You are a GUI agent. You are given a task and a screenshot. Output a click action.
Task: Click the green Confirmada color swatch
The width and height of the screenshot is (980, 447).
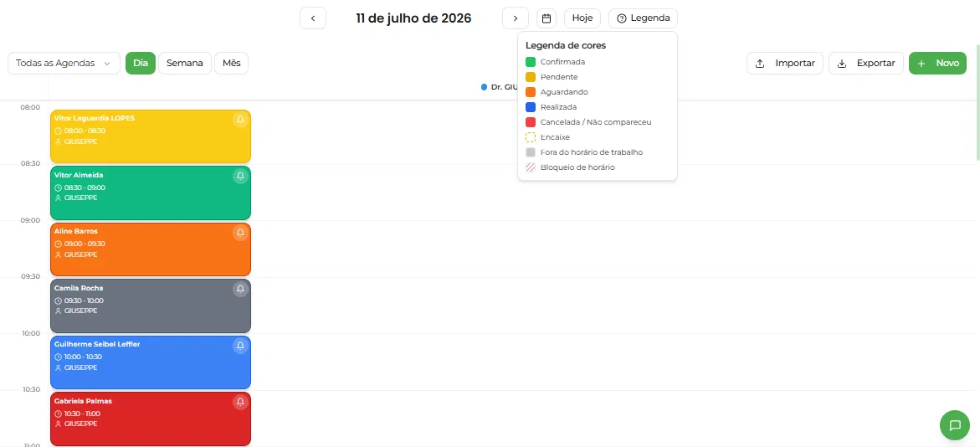531,62
